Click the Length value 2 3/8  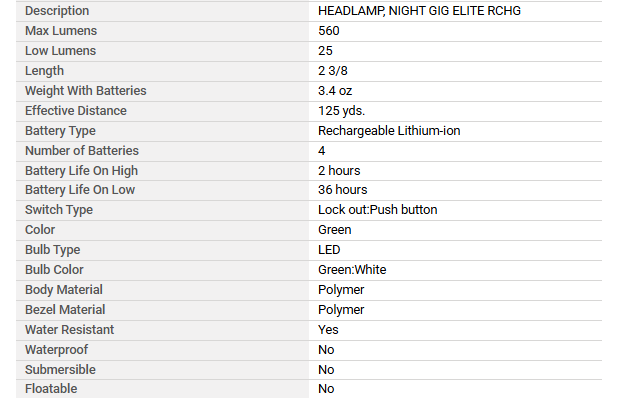(x=333, y=71)
